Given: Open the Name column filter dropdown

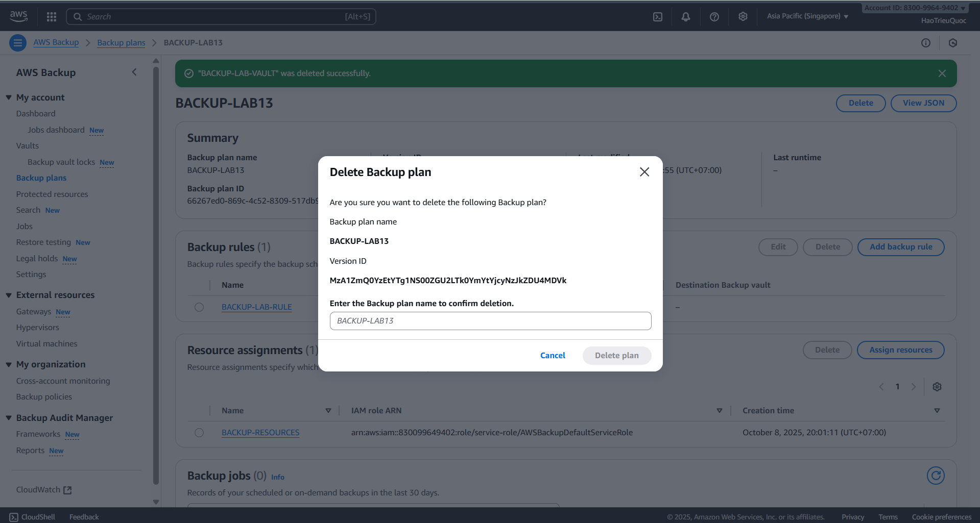Looking at the screenshot, I should tap(328, 410).
